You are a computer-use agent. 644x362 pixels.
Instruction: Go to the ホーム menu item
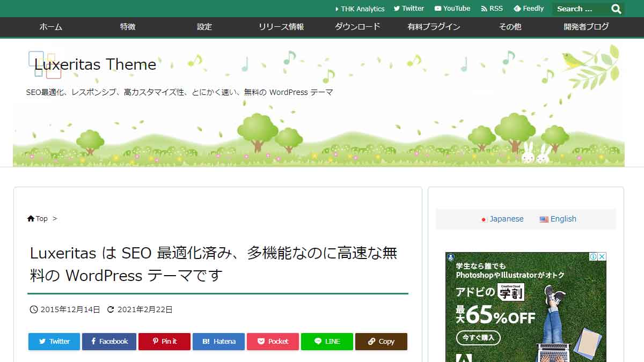[x=51, y=27]
